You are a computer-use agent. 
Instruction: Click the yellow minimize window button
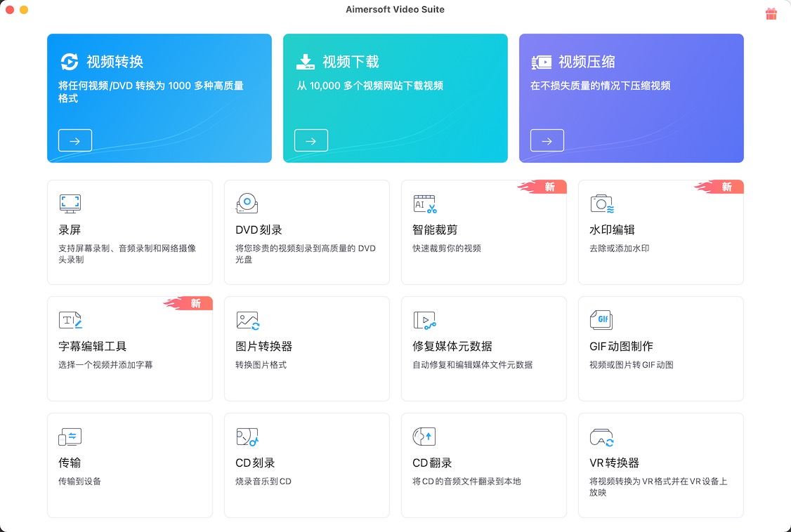pyautogui.click(x=24, y=10)
